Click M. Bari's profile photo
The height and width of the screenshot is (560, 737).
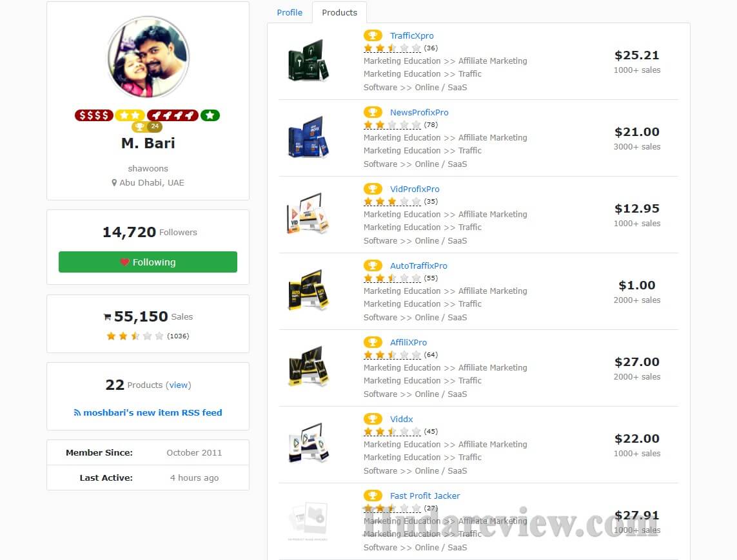click(x=148, y=57)
